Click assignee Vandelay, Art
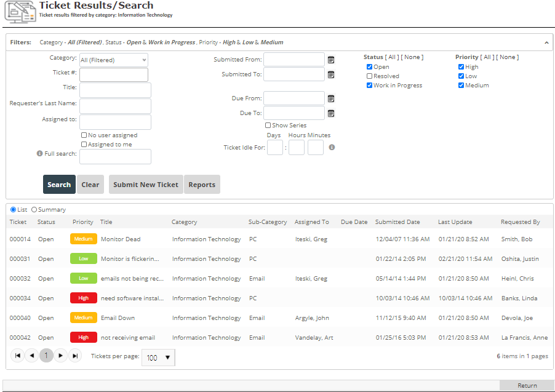The height and width of the screenshot is (392, 555). pos(314,338)
